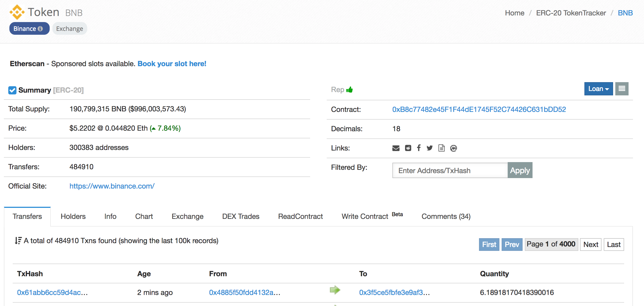This screenshot has width=644, height=306.
Task: Open the gray list menu button
Action: (622, 89)
